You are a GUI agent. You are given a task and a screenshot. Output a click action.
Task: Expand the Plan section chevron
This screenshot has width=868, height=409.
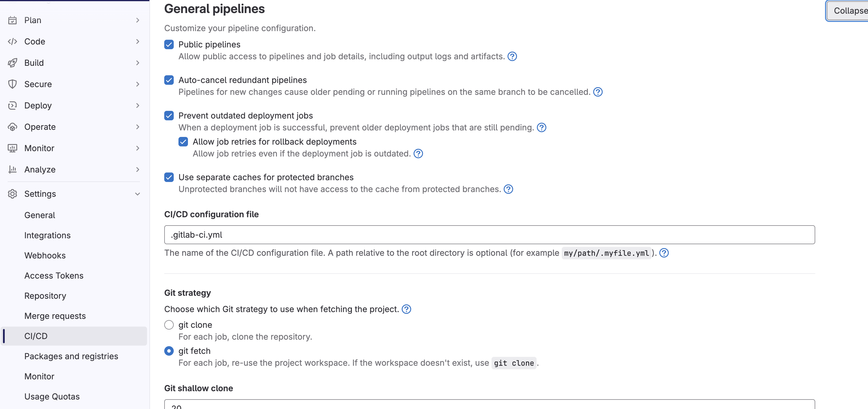click(138, 20)
